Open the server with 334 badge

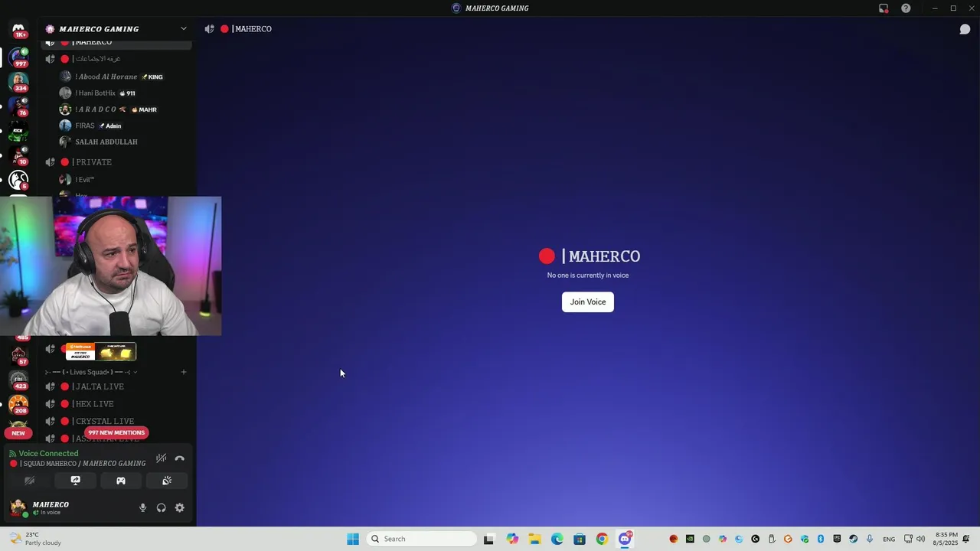pos(18,80)
